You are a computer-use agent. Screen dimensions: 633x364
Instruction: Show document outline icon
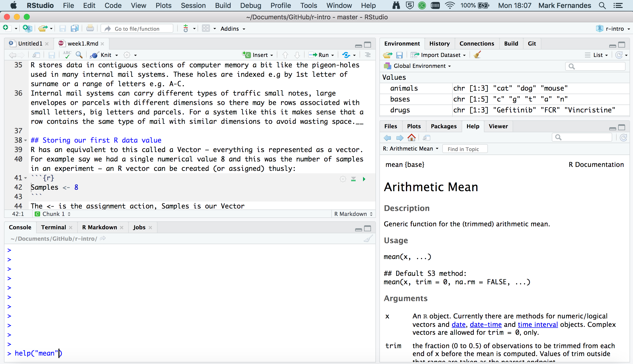368,55
